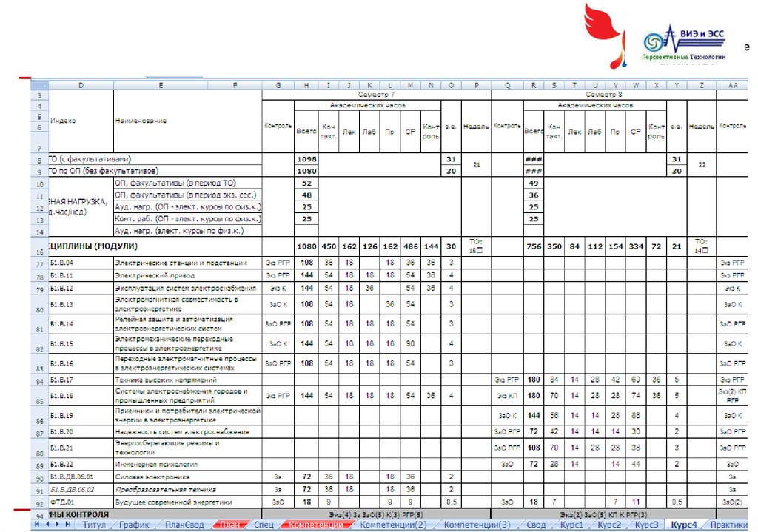Image resolution: width=758 pixels, height=532 pixels.
Task: Select the red План sheet tab
Action: [229, 525]
